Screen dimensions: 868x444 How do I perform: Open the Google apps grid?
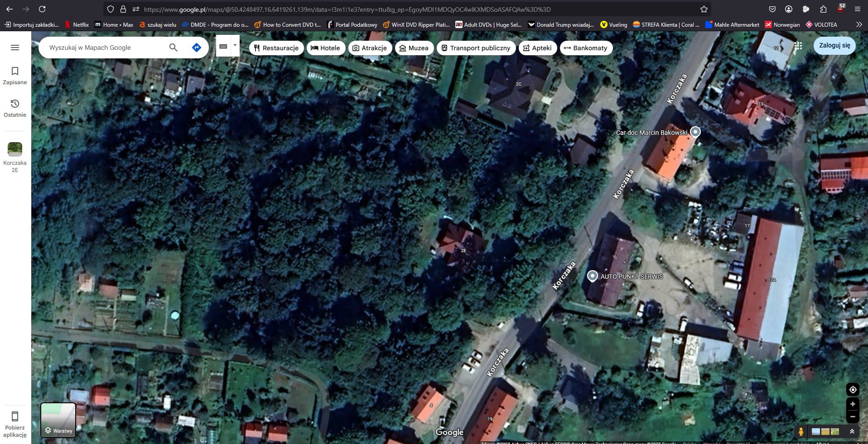798,46
